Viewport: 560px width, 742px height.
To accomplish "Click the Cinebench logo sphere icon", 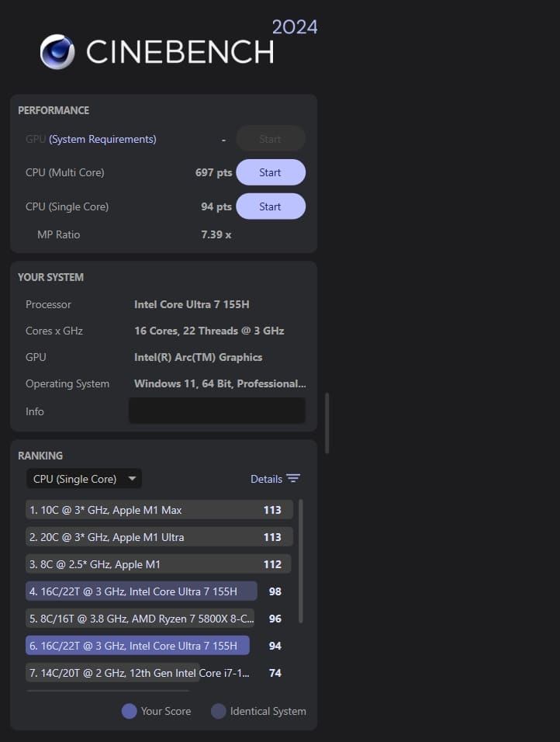I will [57, 51].
